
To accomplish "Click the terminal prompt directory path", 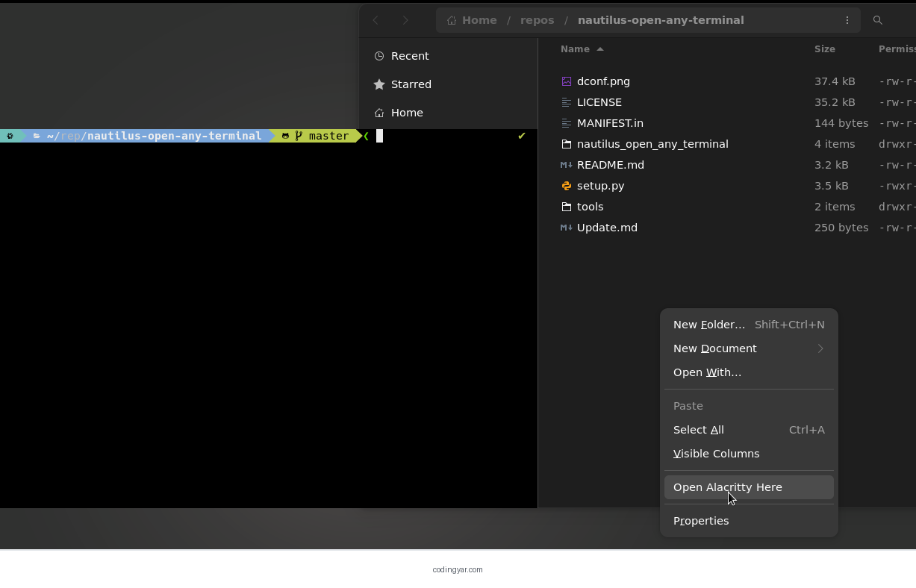I will click(154, 136).
